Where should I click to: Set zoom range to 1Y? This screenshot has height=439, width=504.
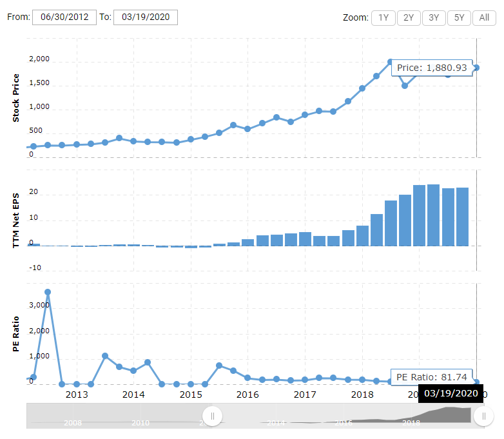click(x=383, y=17)
